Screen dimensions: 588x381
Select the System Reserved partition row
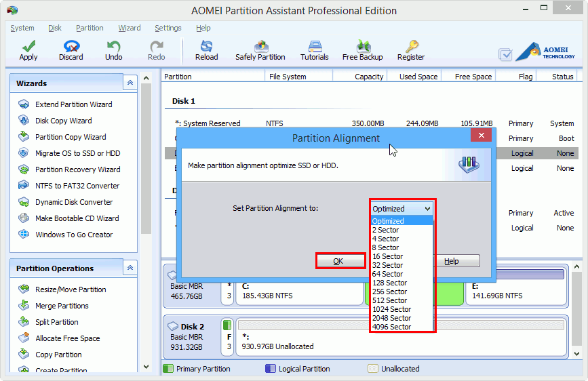371,123
